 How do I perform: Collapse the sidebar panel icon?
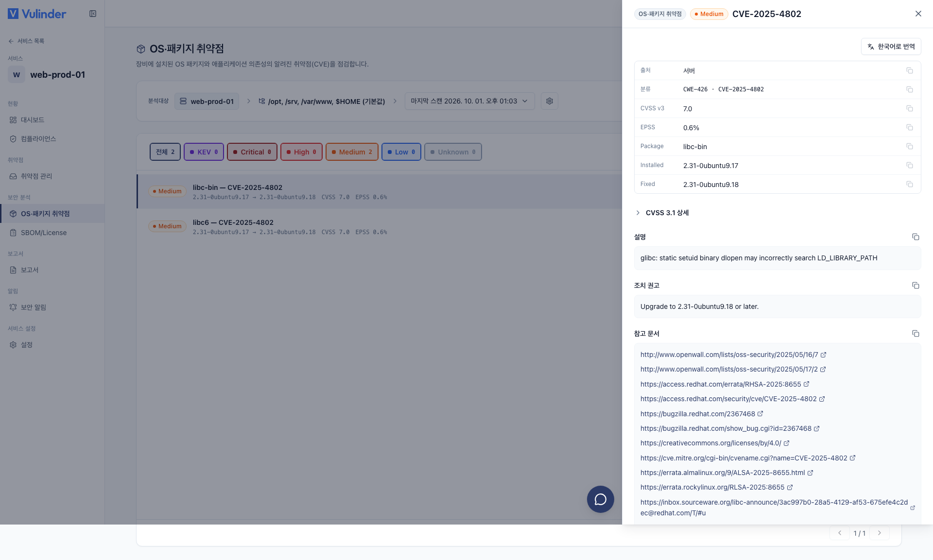point(93,14)
